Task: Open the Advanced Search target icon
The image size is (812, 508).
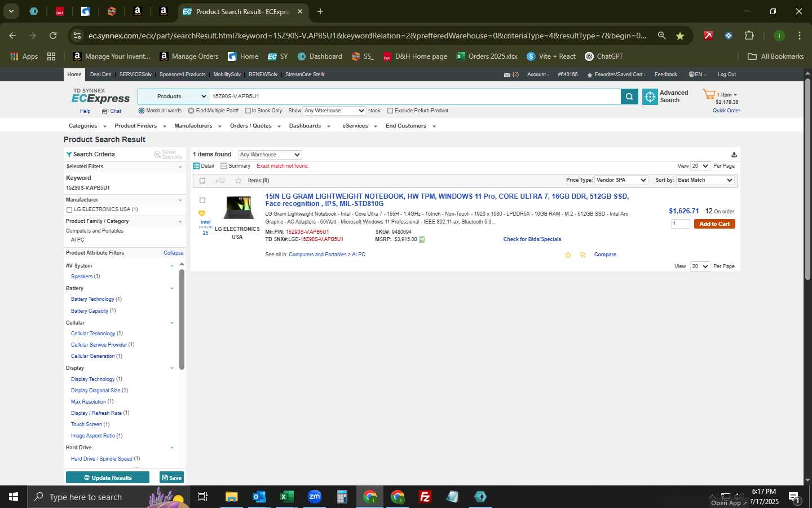Action: pyautogui.click(x=650, y=97)
